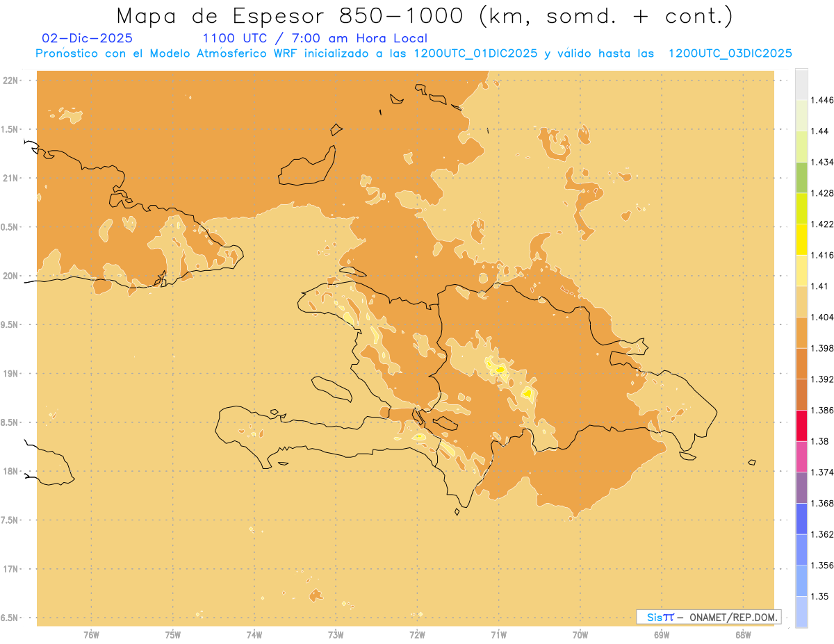Image resolution: width=834 pixels, height=644 pixels.
Task: Click the legend value 1.38
Action: [819, 441]
